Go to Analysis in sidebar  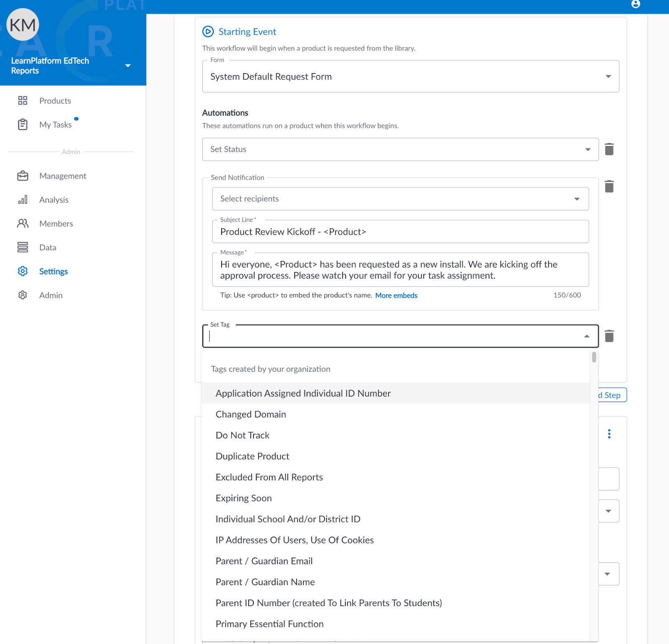[54, 200]
